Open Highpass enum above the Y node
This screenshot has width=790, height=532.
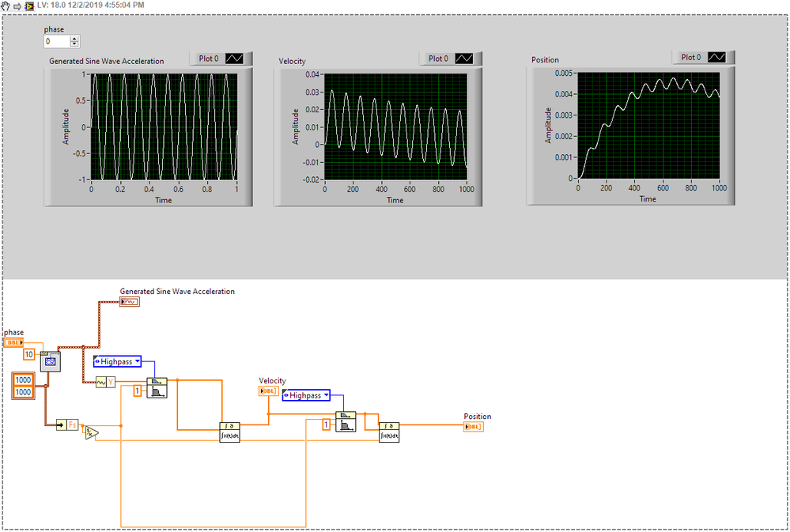(x=117, y=361)
